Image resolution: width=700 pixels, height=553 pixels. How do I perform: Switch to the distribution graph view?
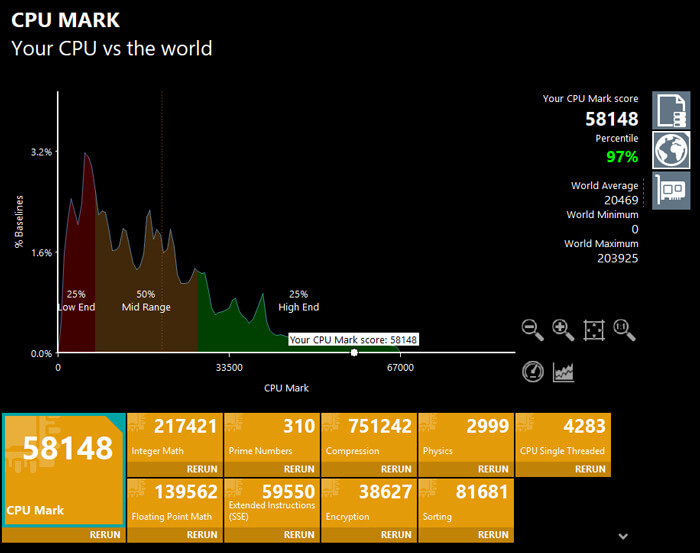point(564,371)
